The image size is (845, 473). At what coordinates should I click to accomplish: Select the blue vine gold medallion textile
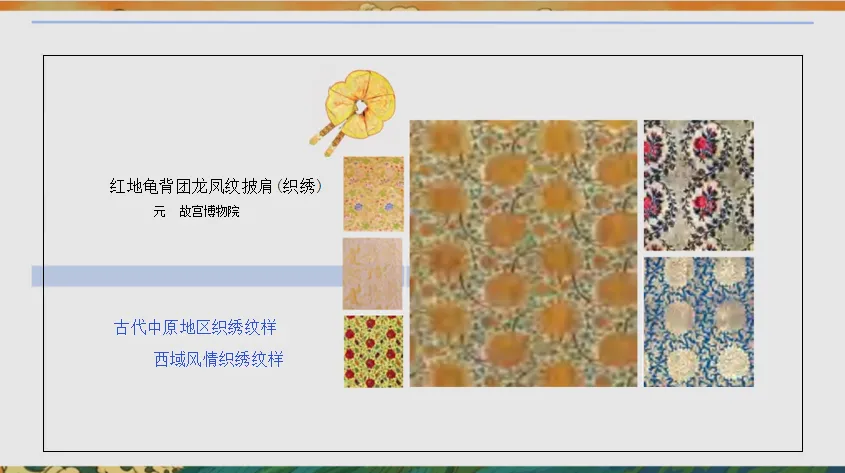tap(698, 322)
